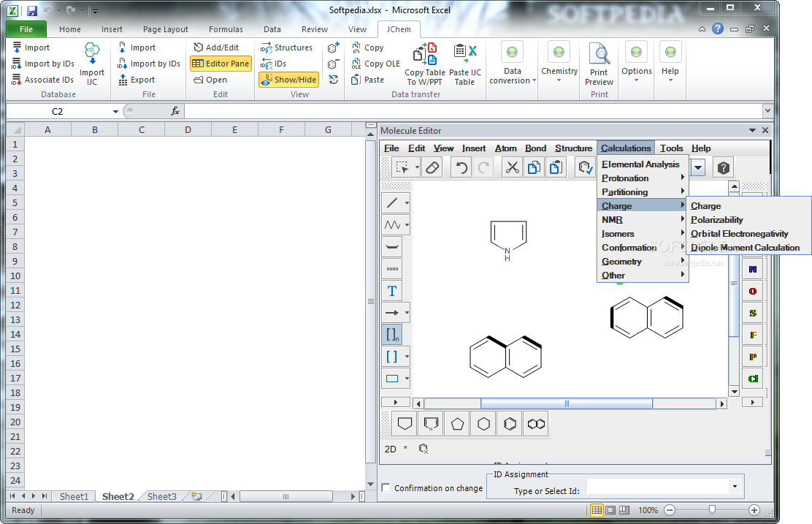This screenshot has height=524, width=812.
Task: Select the blue rectangle shape tool
Action: 392,379
